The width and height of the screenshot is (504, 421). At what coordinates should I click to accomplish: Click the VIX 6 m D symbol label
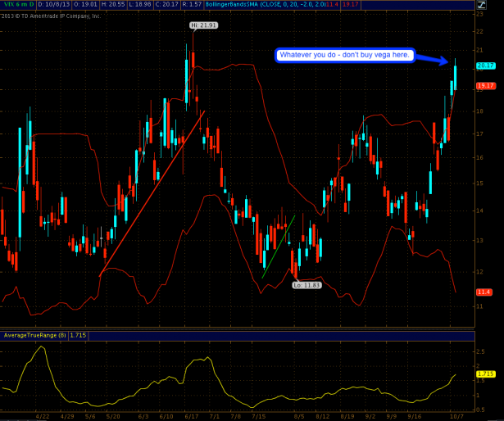coord(17,5)
